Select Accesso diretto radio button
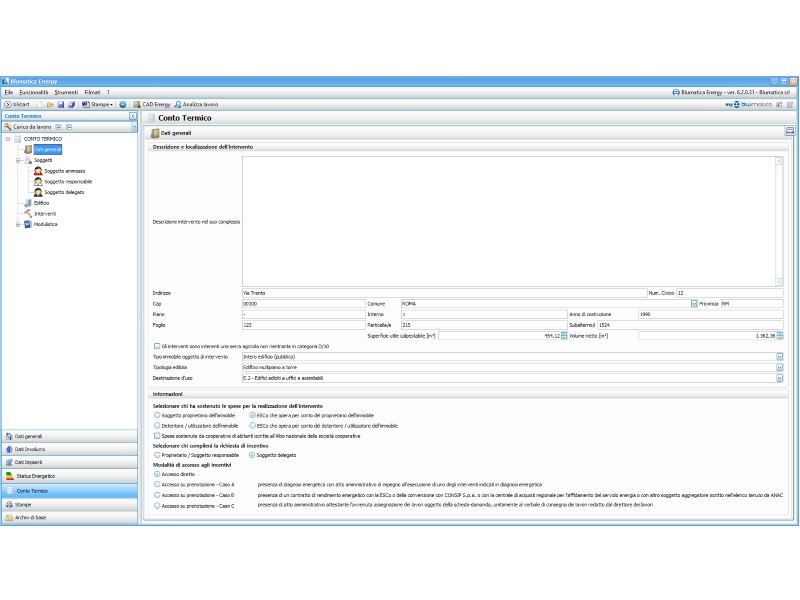The image size is (800, 600). coord(157,474)
